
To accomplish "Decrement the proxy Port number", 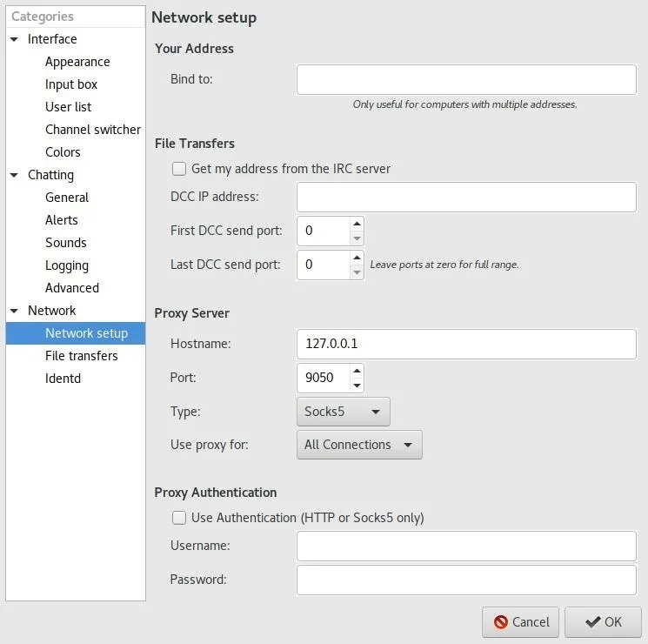I will [357, 386].
